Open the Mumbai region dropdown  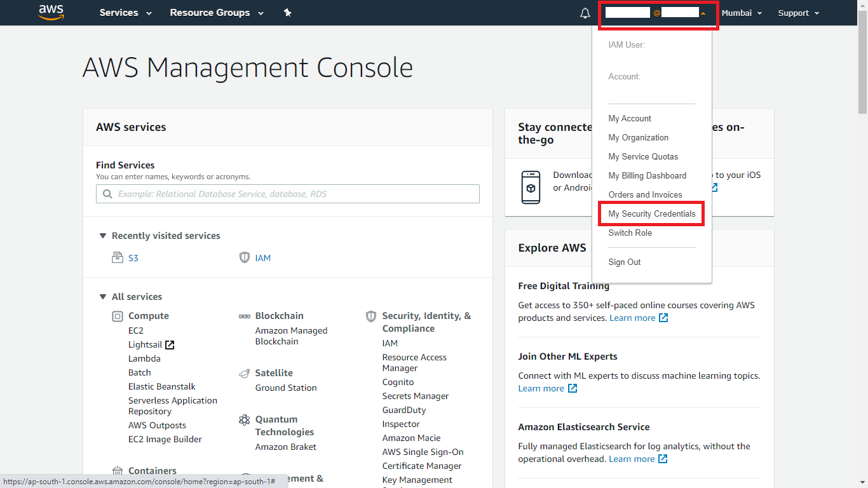[x=742, y=13]
